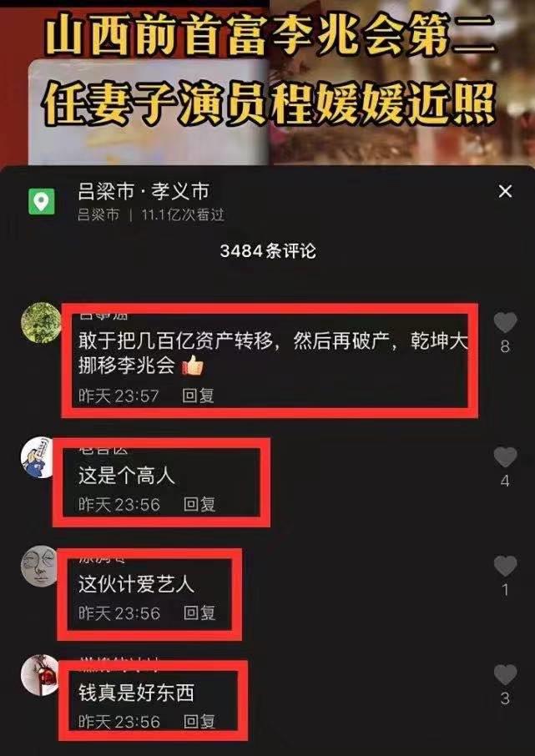Open the red ornament avatar profile

[x=39, y=675]
